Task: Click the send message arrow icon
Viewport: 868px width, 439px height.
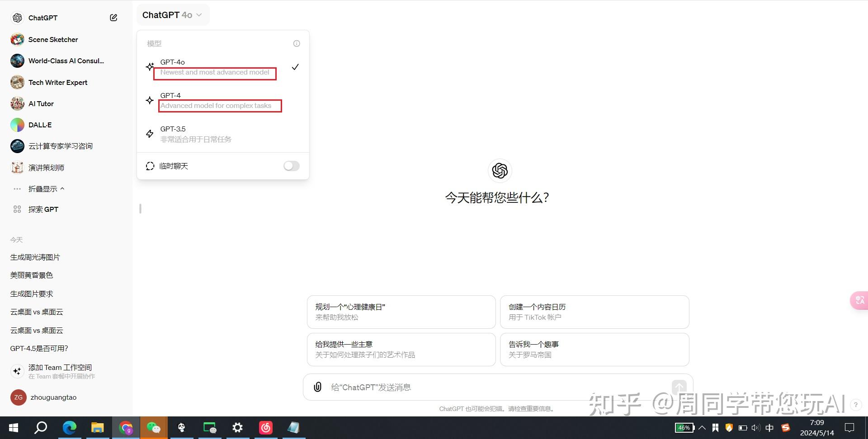Action: coord(679,387)
